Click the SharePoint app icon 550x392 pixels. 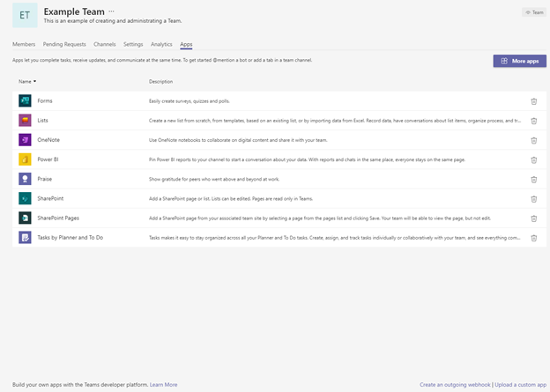click(x=25, y=198)
